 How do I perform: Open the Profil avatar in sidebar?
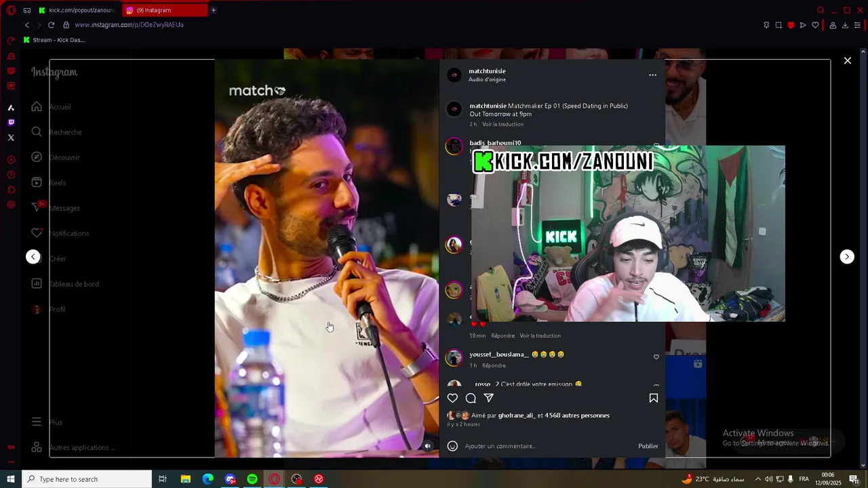(37, 309)
